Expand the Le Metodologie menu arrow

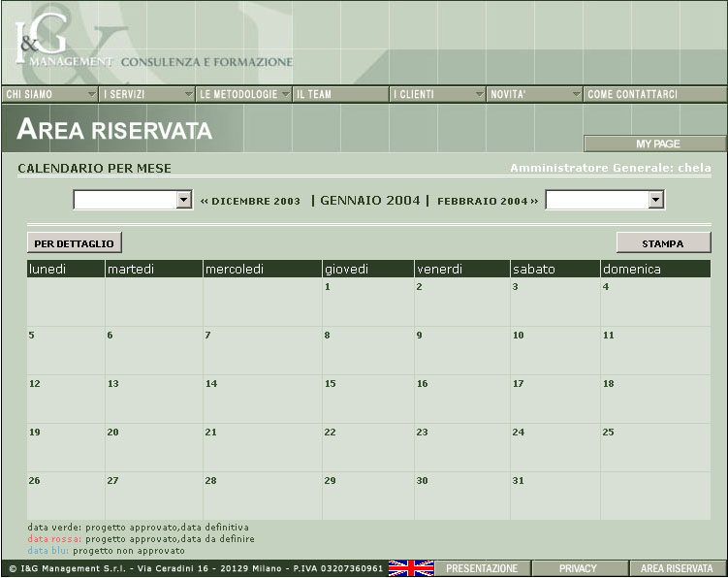pos(285,94)
